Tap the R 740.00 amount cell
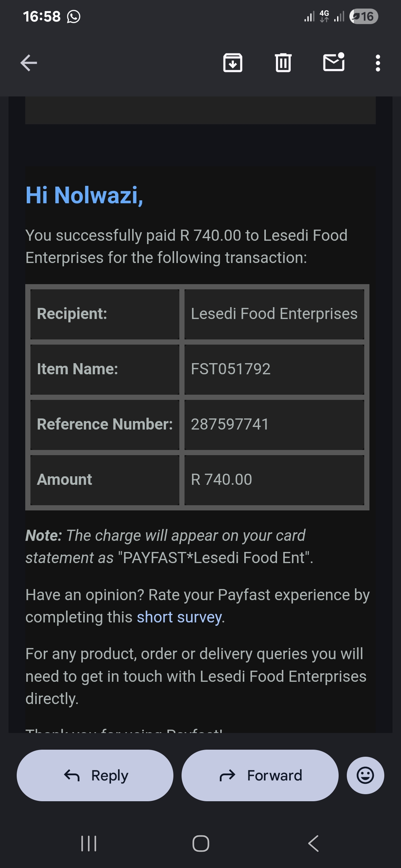Viewport: 401px width, 868px height. coord(221,480)
